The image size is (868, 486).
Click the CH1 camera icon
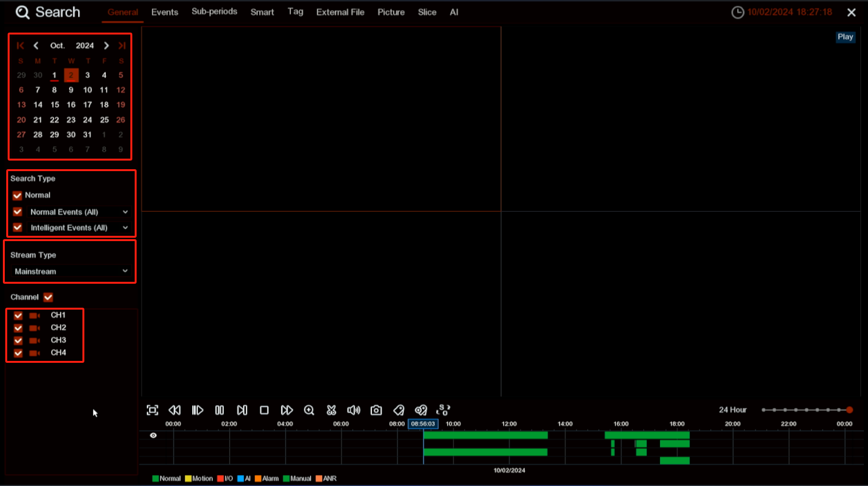pyautogui.click(x=35, y=315)
